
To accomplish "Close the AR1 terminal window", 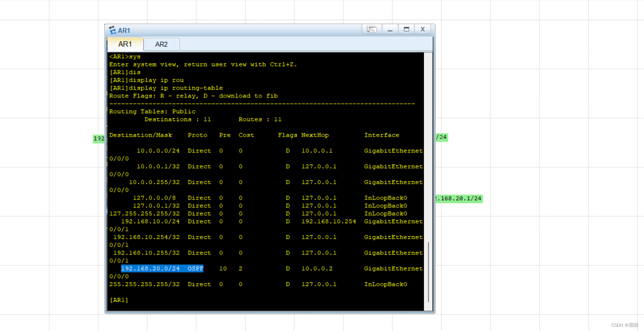I will coord(422,29).
